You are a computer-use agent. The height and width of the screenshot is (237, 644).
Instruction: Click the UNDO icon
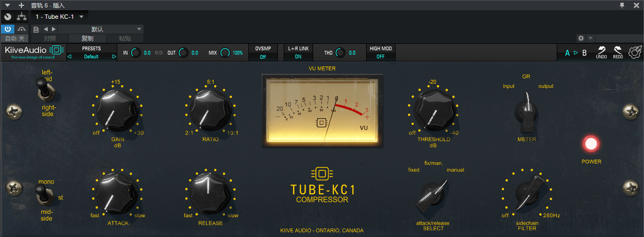(601, 52)
